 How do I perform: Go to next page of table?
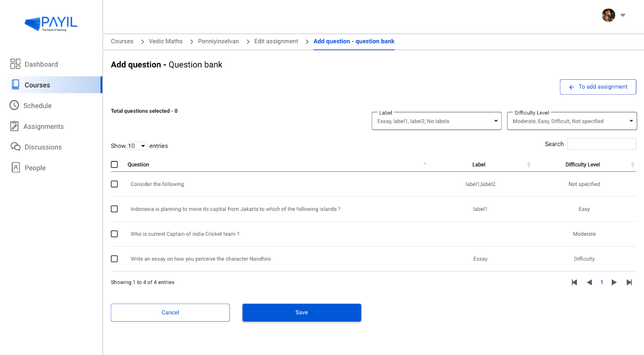point(614,282)
